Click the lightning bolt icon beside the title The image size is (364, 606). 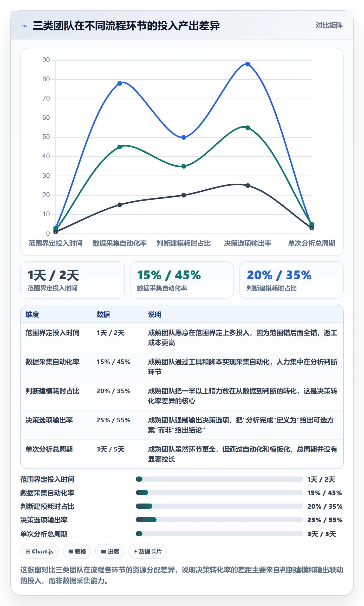click(x=25, y=26)
